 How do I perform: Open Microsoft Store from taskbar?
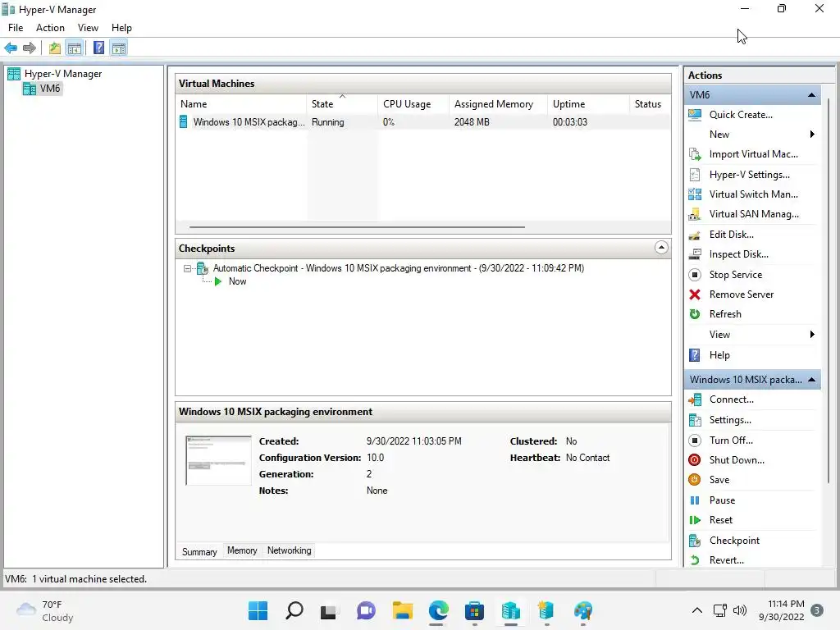[x=474, y=610]
